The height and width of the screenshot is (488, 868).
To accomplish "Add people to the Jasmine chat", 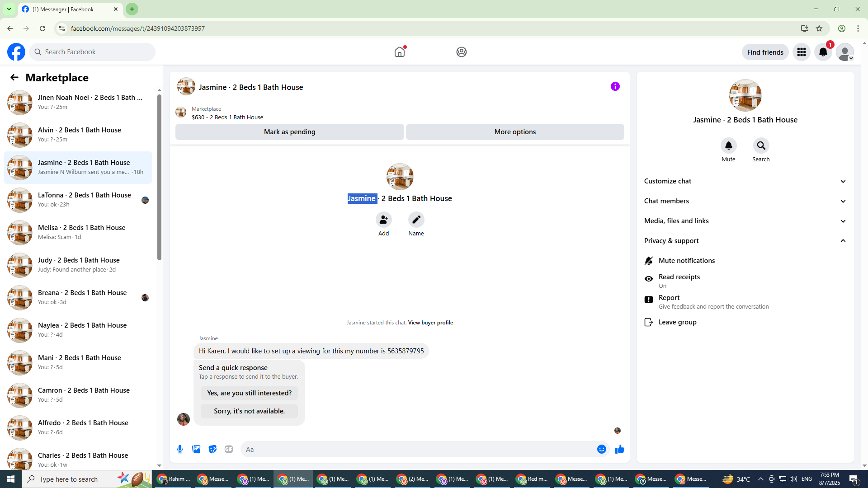I will 384,220.
